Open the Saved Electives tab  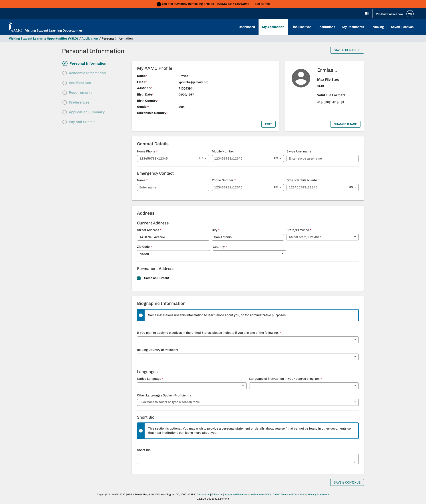(402, 27)
